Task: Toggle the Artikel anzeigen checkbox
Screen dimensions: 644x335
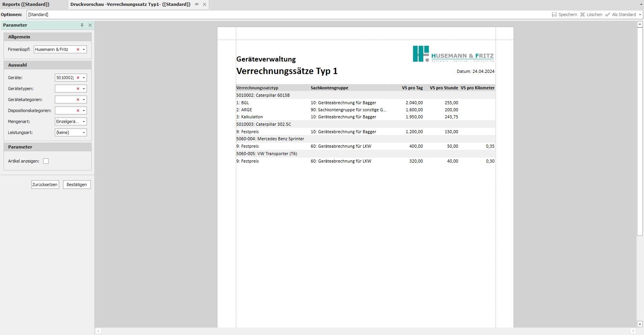Action: coord(46,161)
